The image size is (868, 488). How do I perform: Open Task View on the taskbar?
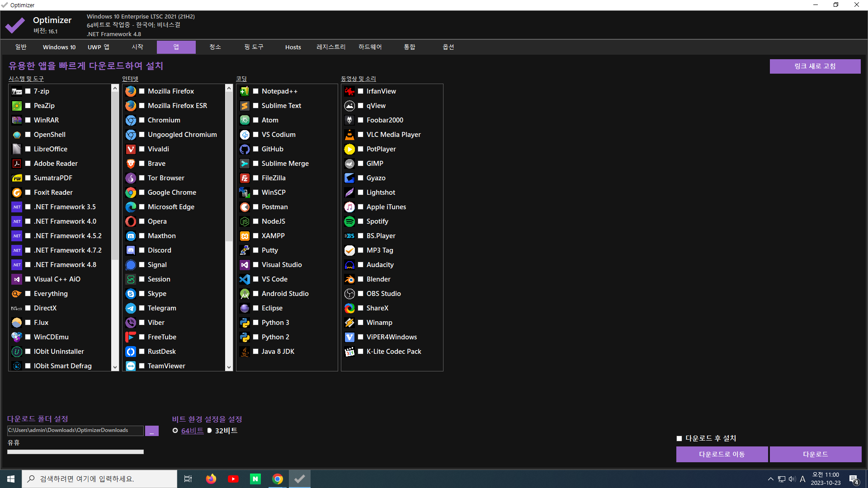(x=188, y=479)
